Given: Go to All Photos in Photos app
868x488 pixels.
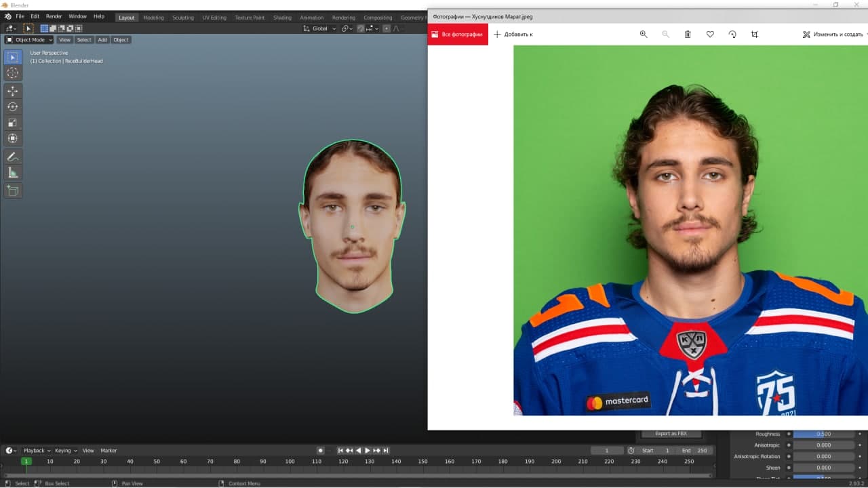Looking at the screenshot, I should (458, 34).
